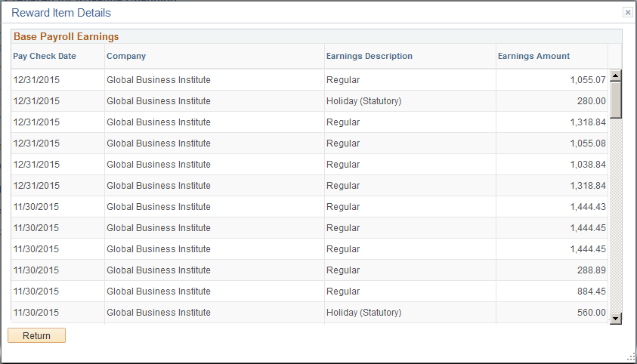The width and height of the screenshot is (637, 364).
Task: Click the Earnings Description column header
Action: pos(370,56)
